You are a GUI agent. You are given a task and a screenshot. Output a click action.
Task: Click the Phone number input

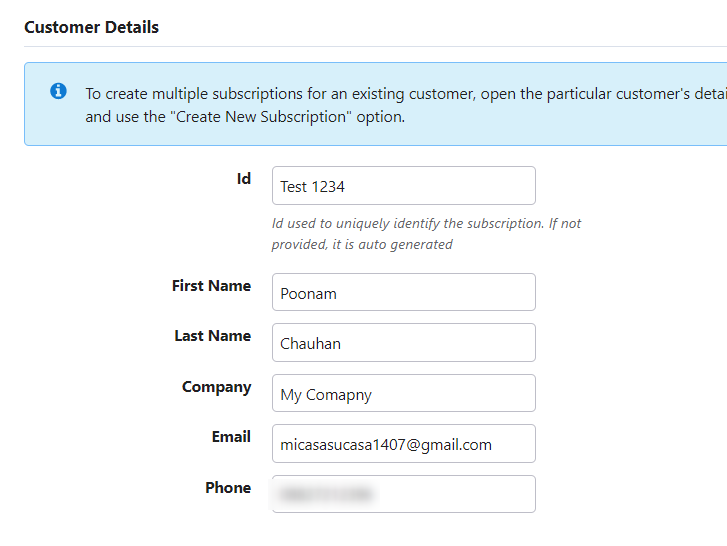tap(403, 494)
